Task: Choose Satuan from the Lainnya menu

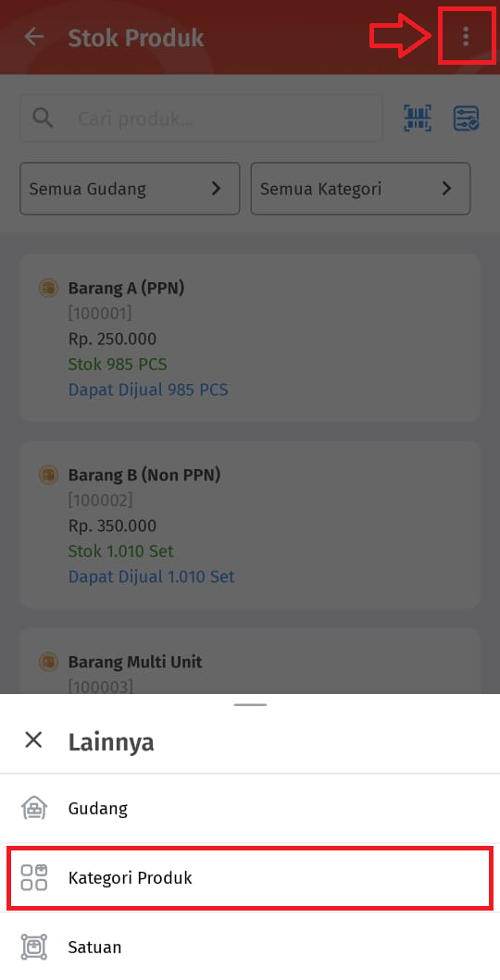Action: (250, 947)
